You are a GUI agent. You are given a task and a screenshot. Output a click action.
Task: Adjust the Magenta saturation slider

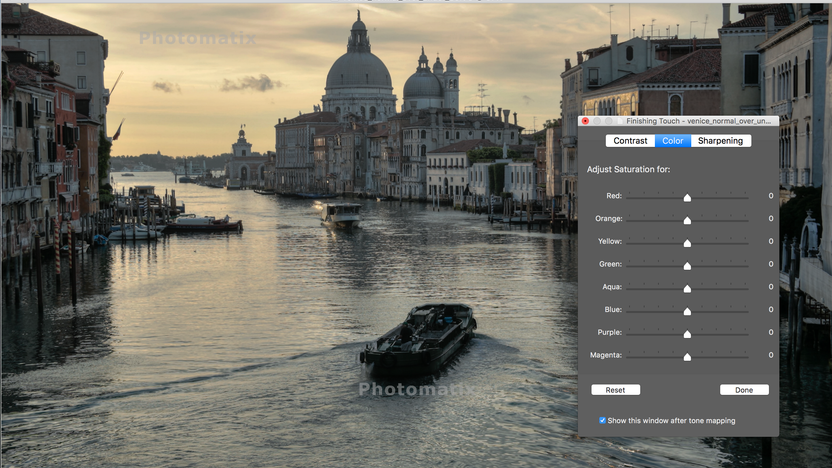[687, 357]
